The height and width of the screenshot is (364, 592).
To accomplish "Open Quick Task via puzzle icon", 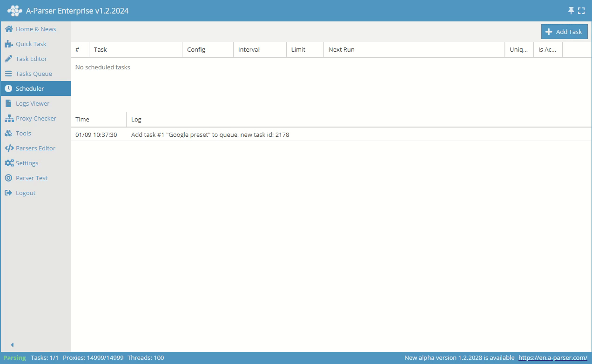I will click(x=8, y=44).
